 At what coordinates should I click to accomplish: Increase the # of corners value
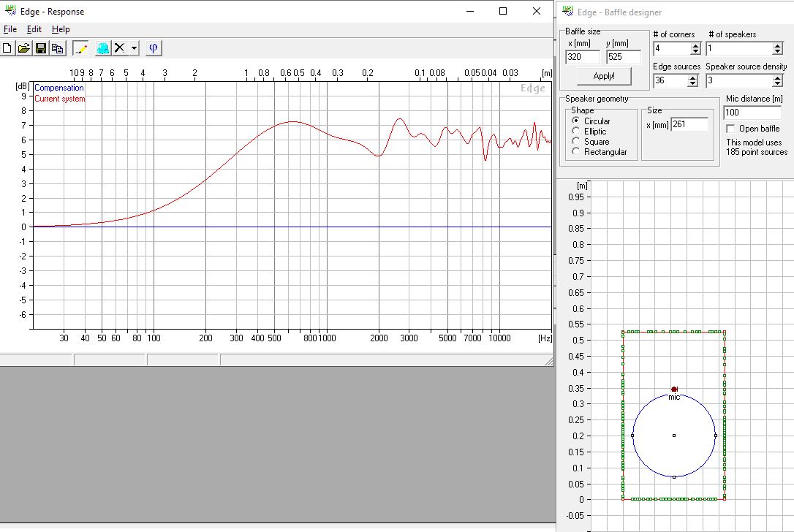tap(696, 46)
